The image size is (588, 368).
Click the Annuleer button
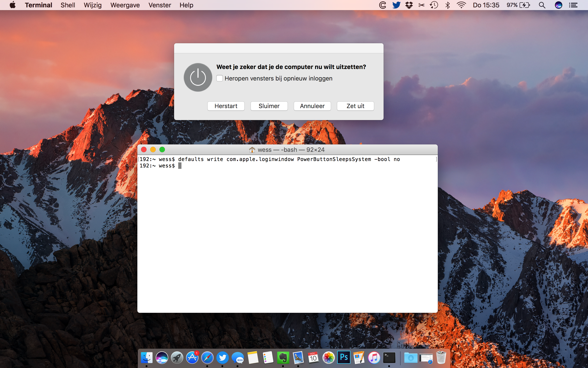tap(312, 106)
